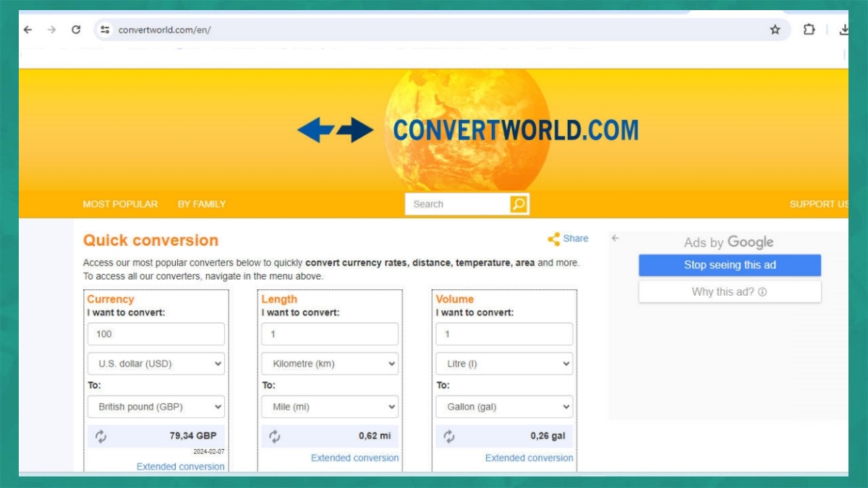868x488 pixels.
Task: Open the Kilometre (km) unit dropdown
Action: (x=329, y=364)
